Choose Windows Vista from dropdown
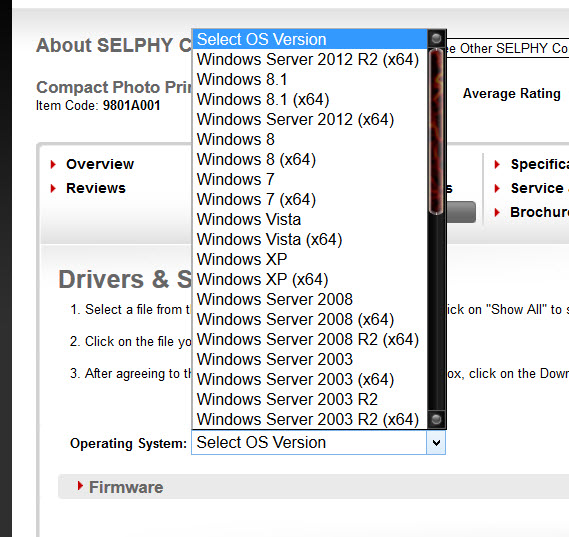 [310, 219]
